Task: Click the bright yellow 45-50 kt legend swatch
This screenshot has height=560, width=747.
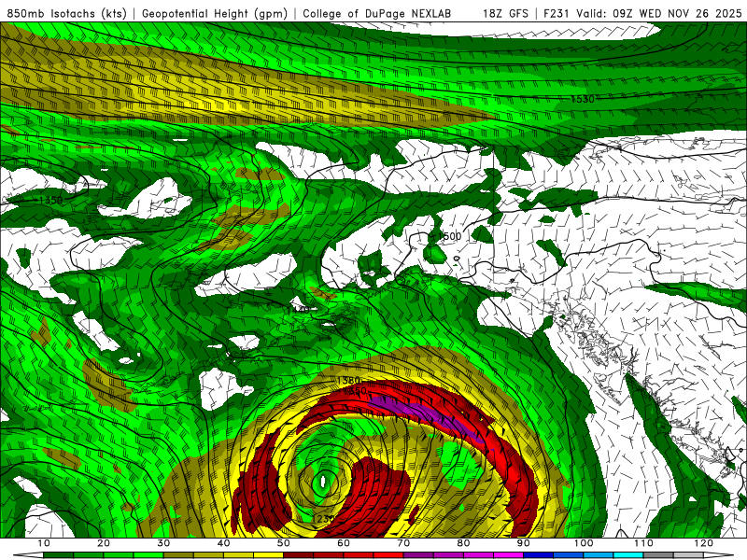Action: tap(268, 555)
